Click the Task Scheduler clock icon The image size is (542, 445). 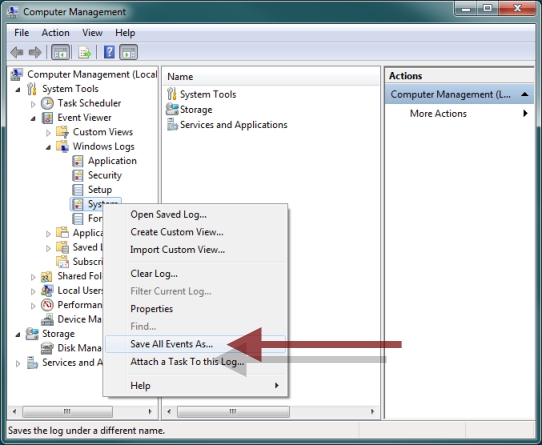point(47,103)
